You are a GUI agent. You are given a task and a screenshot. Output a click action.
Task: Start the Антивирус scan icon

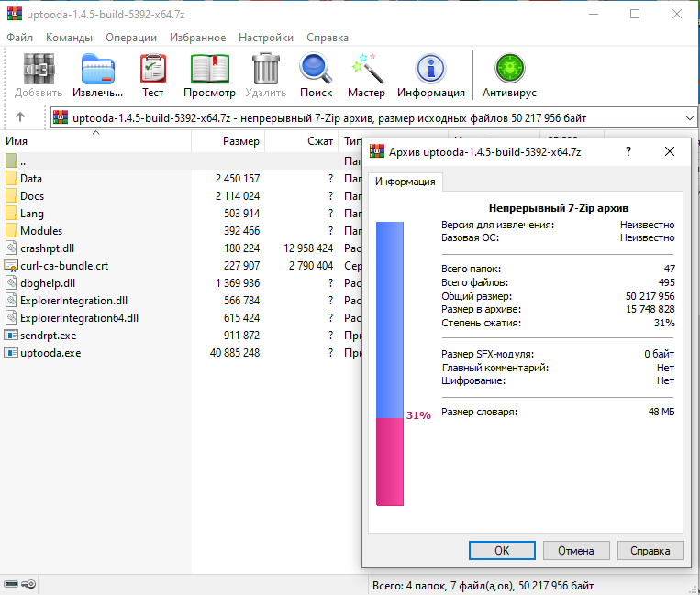pos(509,69)
